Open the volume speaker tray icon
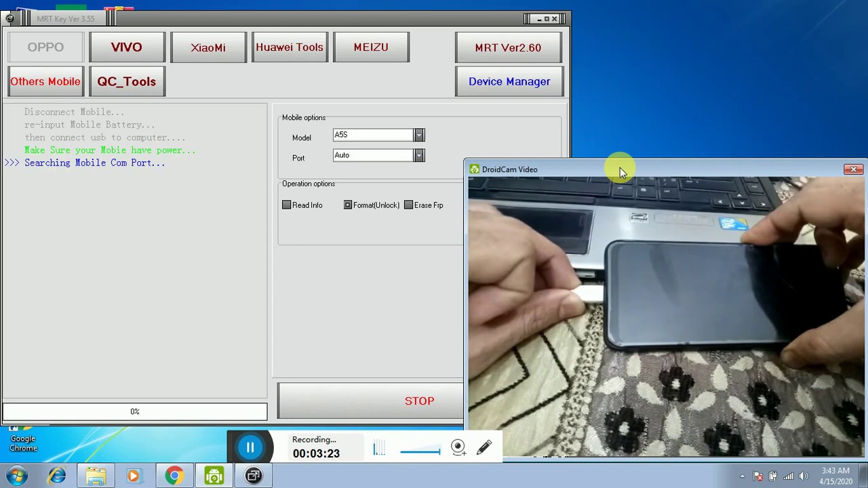868x488 pixels. 804,476
